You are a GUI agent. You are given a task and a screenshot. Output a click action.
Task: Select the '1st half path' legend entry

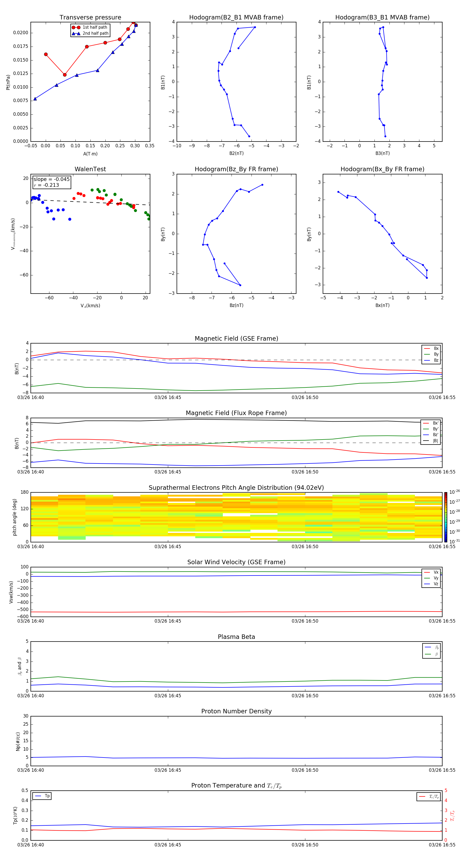point(90,27)
